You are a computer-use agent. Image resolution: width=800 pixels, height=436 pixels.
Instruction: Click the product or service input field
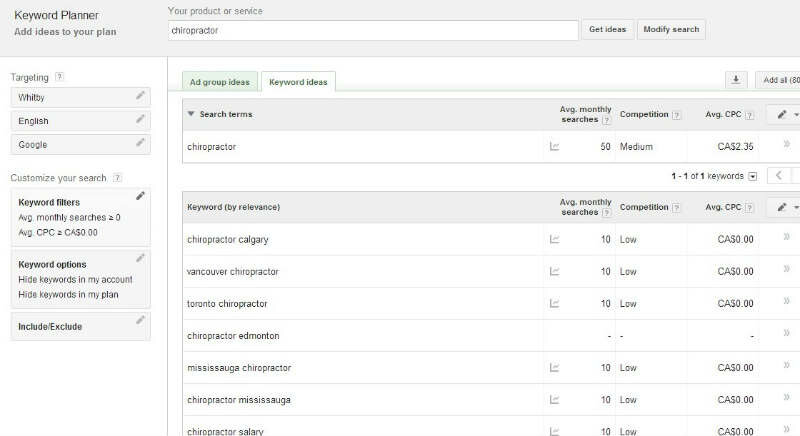pos(373,31)
